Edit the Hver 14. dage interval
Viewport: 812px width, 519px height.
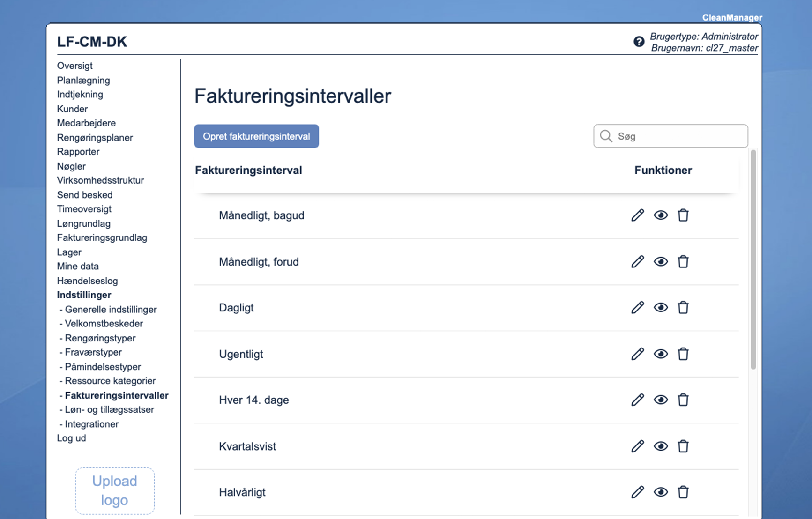point(637,400)
